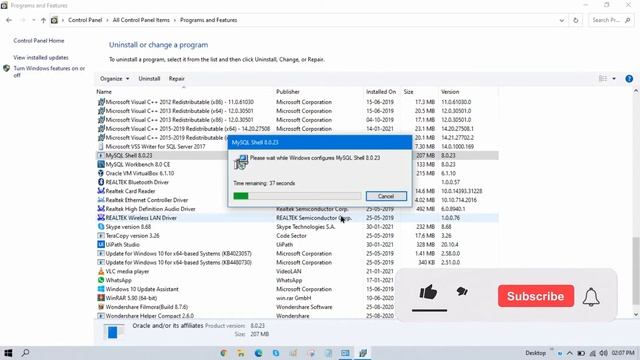
Task: Select UiPath Studio icon
Action: 101,244
